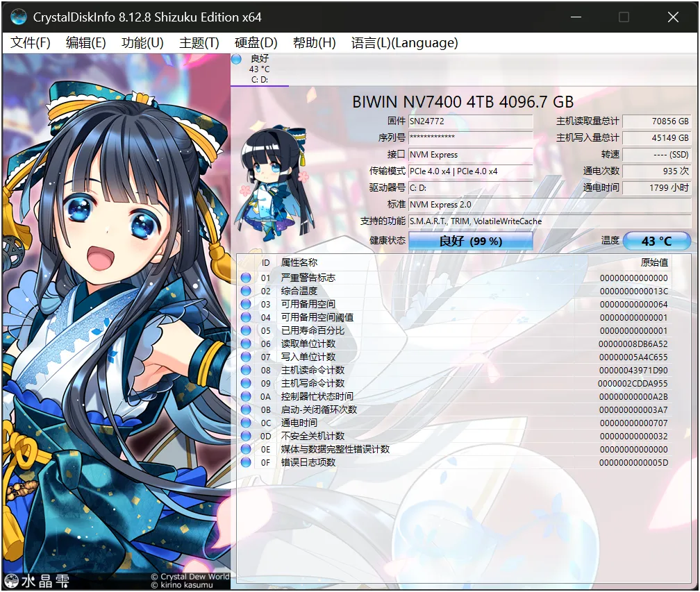The image size is (700, 592).
Task: Open the 硬盘(D) menu
Action: 256,43
